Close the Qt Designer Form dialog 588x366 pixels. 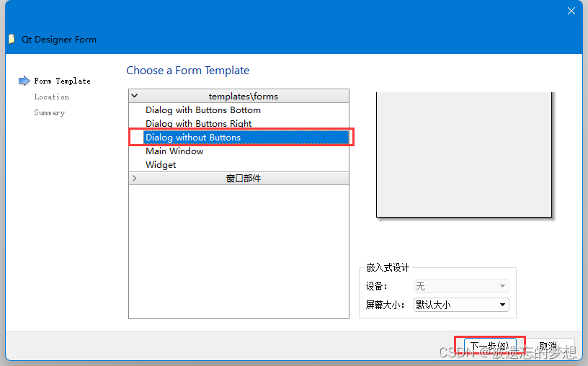(571, 11)
